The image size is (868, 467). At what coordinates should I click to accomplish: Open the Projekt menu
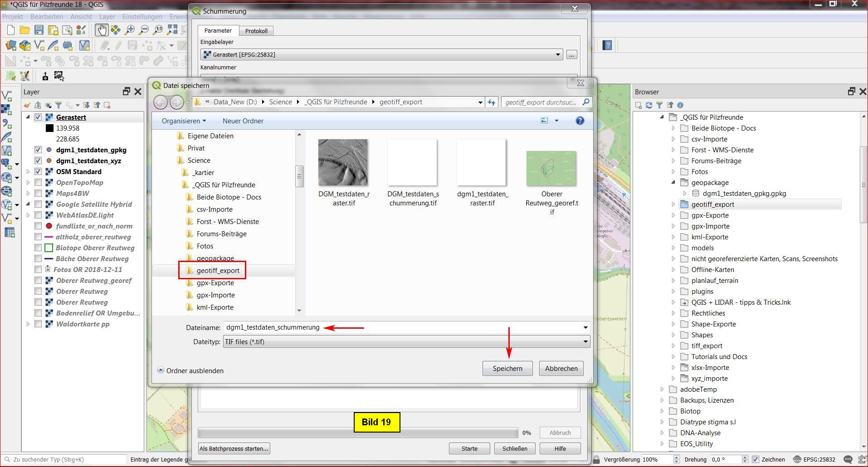pos(13,17)
